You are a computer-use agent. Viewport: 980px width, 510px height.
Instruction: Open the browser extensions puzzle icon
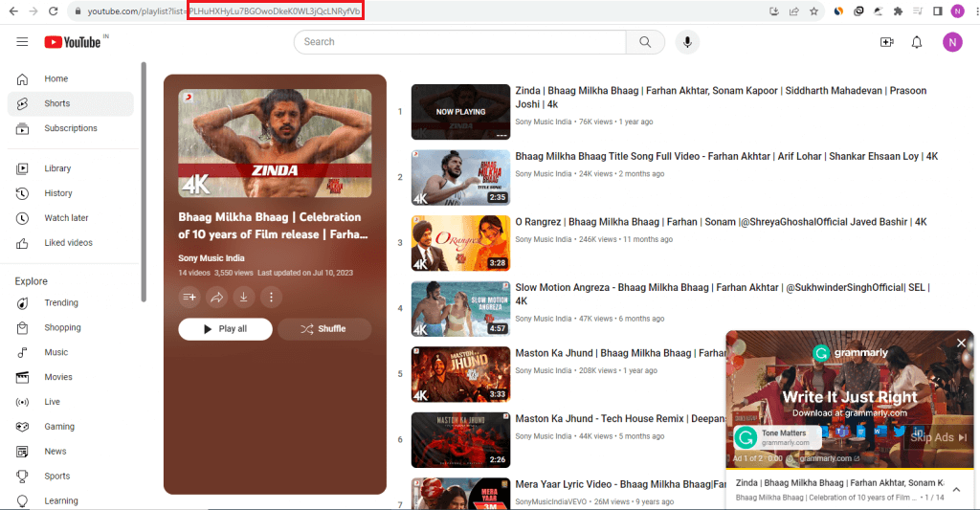click(898, 11)
